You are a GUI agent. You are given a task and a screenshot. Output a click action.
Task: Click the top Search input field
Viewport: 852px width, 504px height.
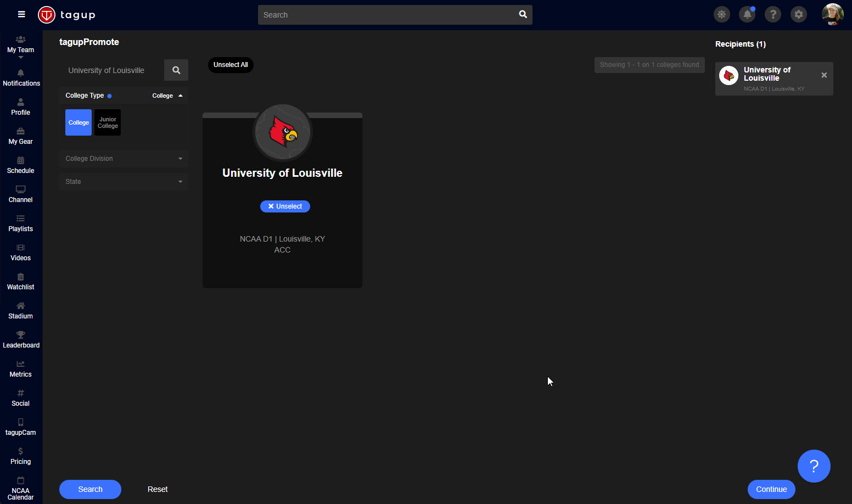(388, 15)
